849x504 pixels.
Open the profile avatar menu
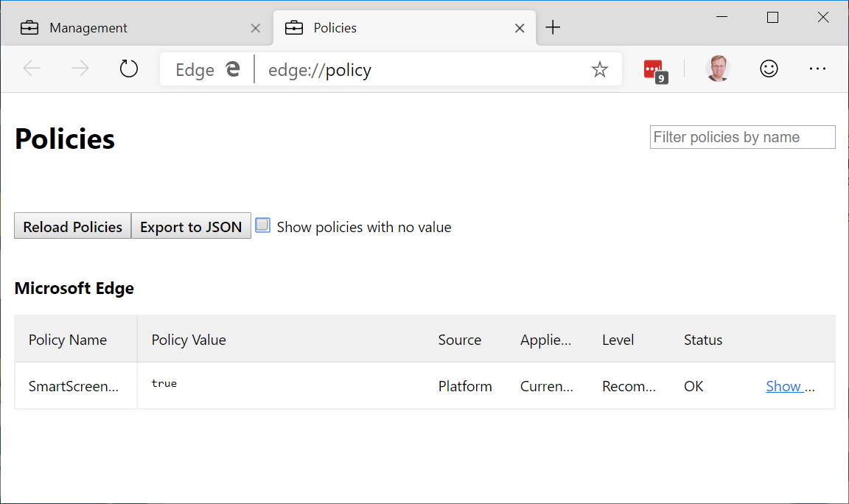pyautogui.click(x=717, y=69)
